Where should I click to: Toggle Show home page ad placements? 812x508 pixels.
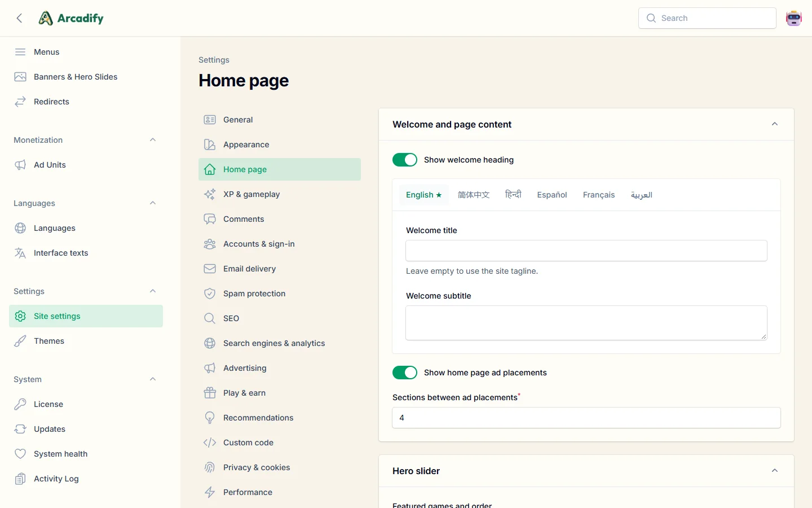click(405, 373)
